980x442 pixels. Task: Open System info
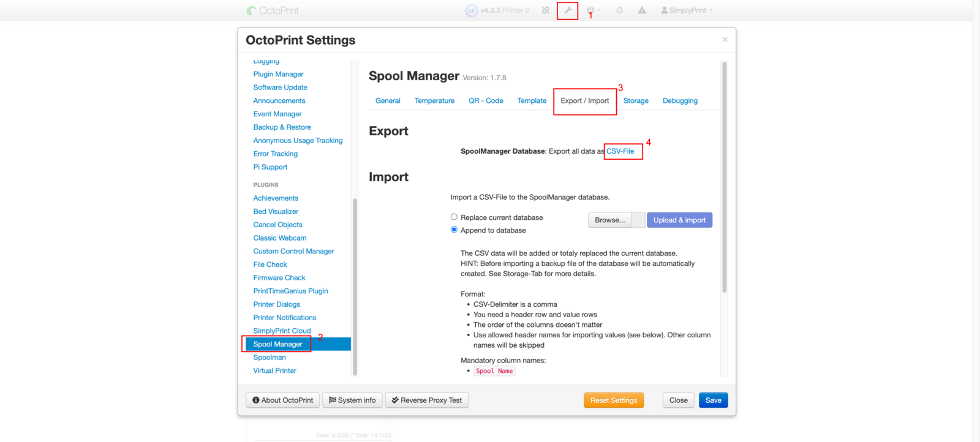(x=352, y=400)
